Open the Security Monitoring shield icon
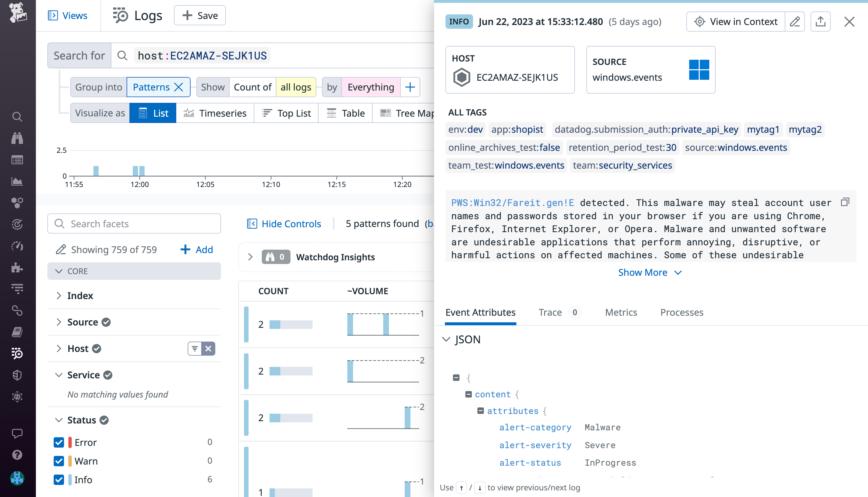 [17, 375]
